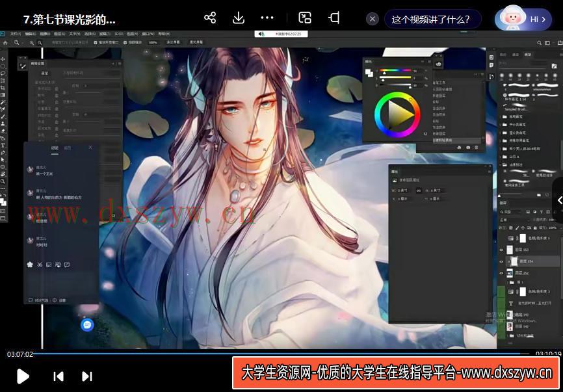Select zoom-in magnifier in options bar
563x392 pixels.
pos(32,43)
